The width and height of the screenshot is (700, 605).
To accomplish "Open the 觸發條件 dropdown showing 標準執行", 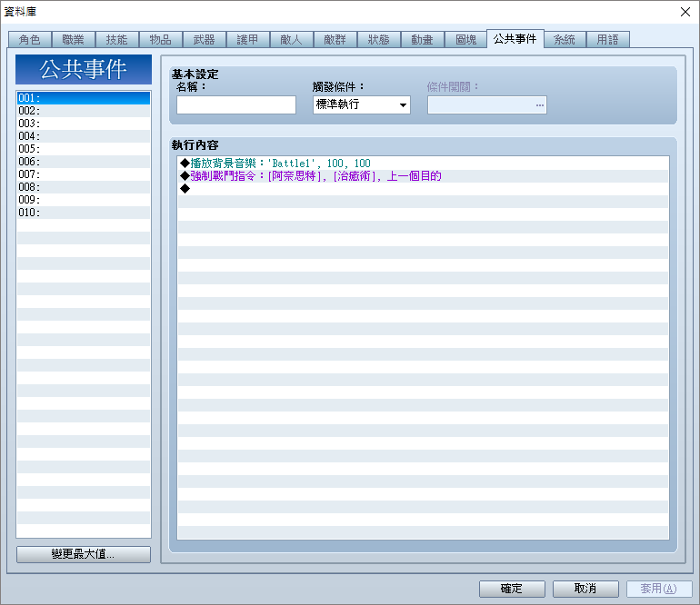I will click(362, 104).
